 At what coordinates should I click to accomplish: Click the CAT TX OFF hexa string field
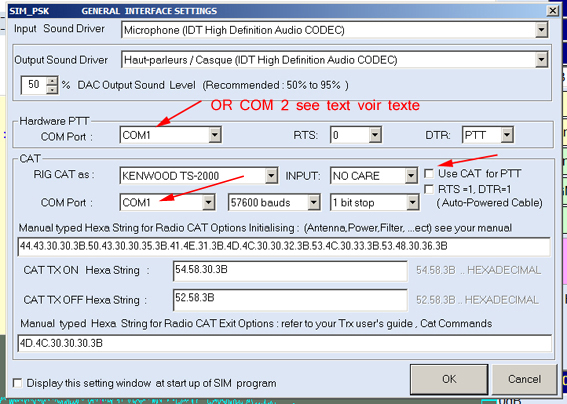(290, 300)
